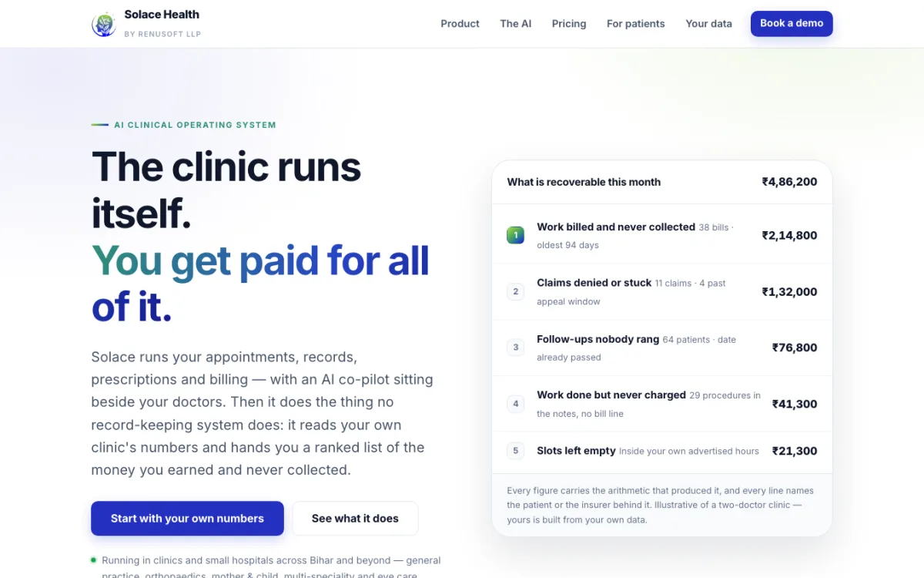Screen dimensions: 924x578
Task: Click the See what it does button
Action: click(355, 519)
